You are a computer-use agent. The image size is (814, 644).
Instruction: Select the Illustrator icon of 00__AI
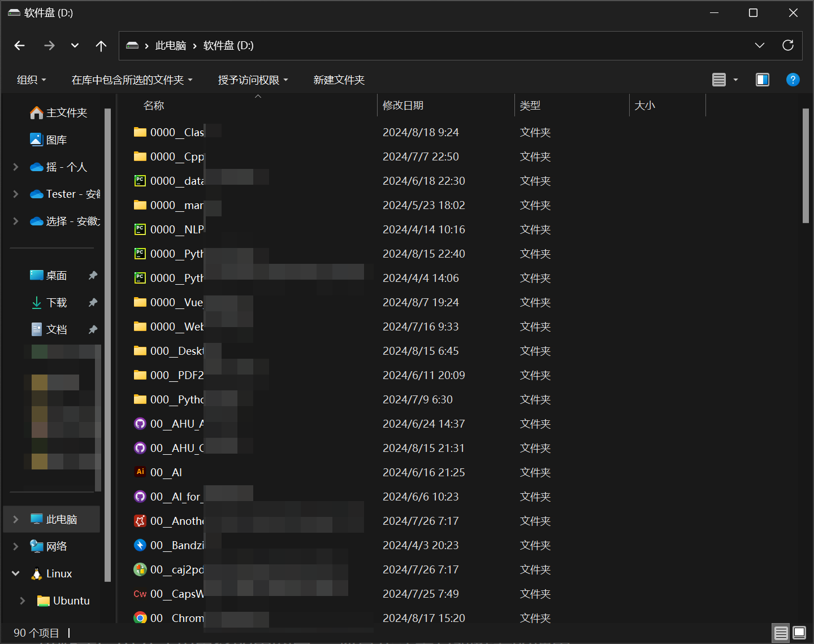(140, 472)
